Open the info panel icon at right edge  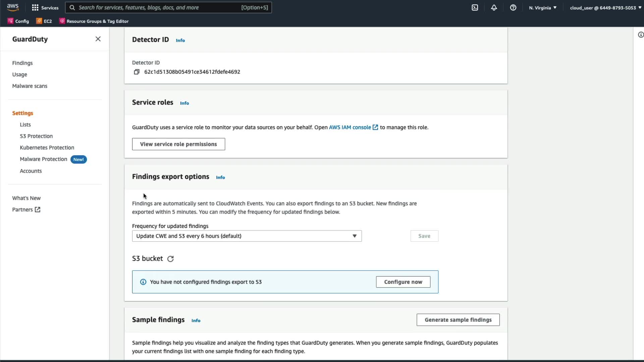640,35
